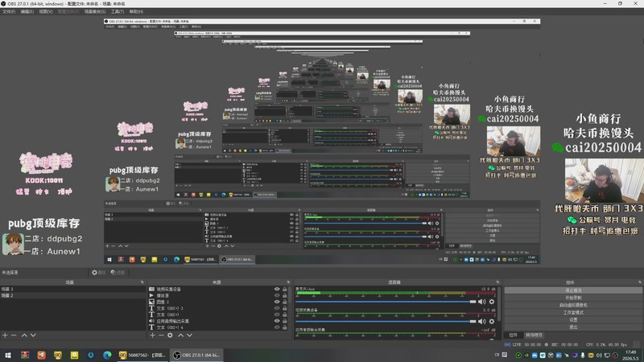Toggle visibility of 文本 (GDI+) 3 source
The image size is (644, 362).
coord(277,308)
